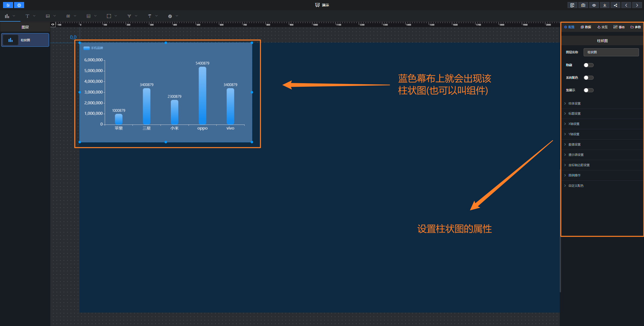Turn on the 竖展示 switch
The height and width of the screenshot is (326, 644).
[588, 90]
